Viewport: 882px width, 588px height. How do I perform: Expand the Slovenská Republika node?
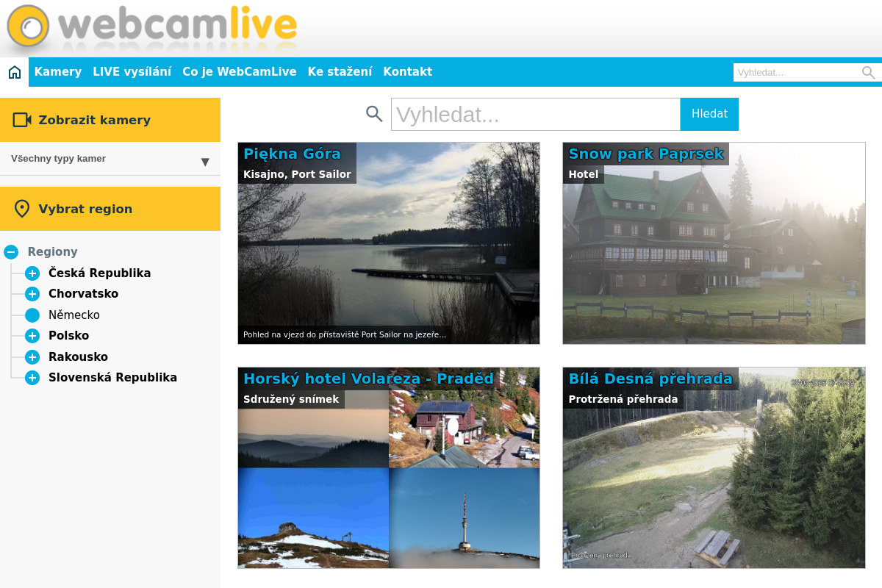click(x=32, y=377)
